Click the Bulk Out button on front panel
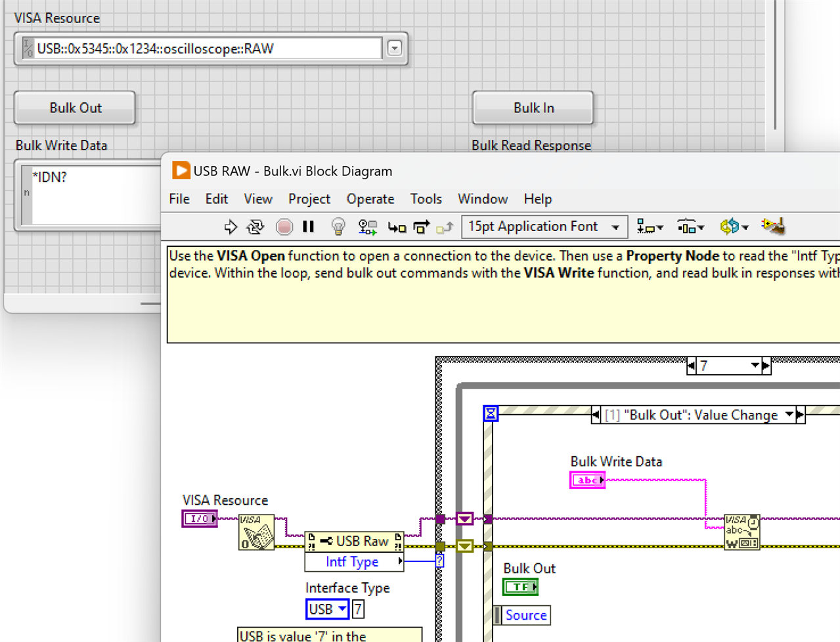 pos(75,108)
